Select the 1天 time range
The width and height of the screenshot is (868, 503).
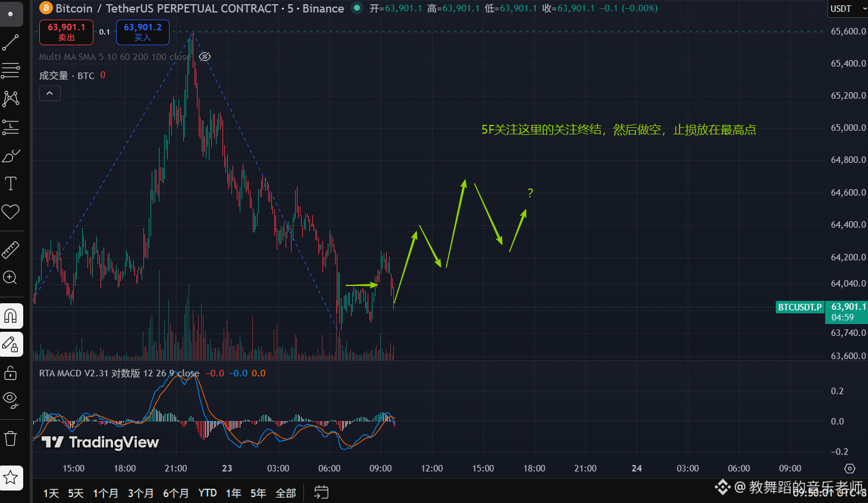coord(51,493)
